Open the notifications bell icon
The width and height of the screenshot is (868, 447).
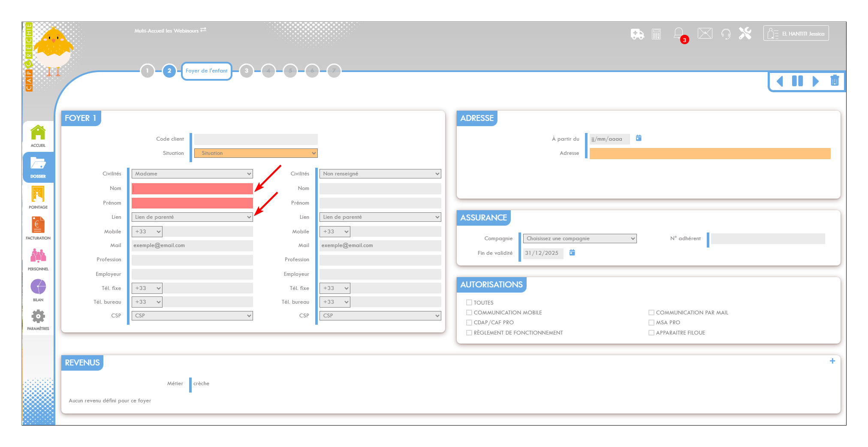click(x=678, y=33)
